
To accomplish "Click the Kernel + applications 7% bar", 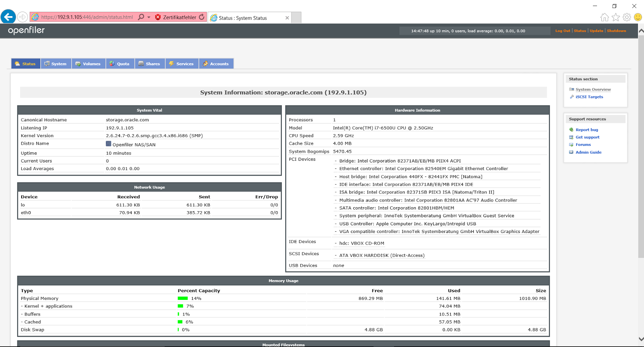I will click(180, 306).
